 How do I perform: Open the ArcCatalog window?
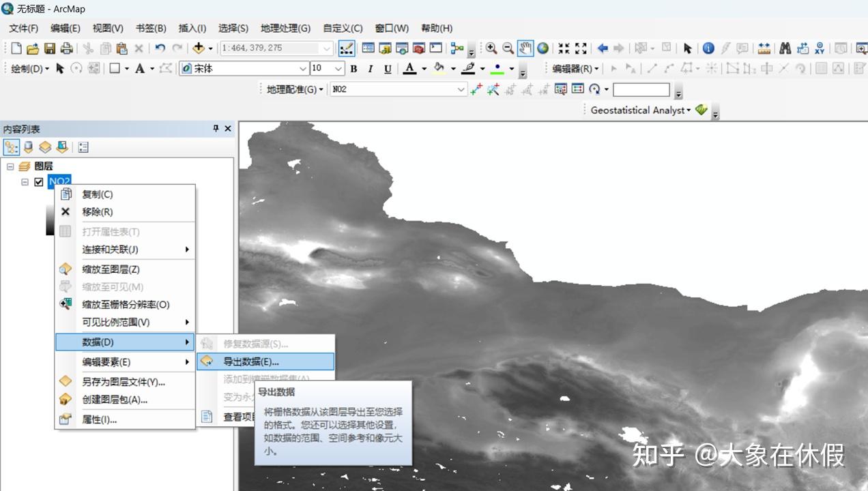(x=385, y=48)
